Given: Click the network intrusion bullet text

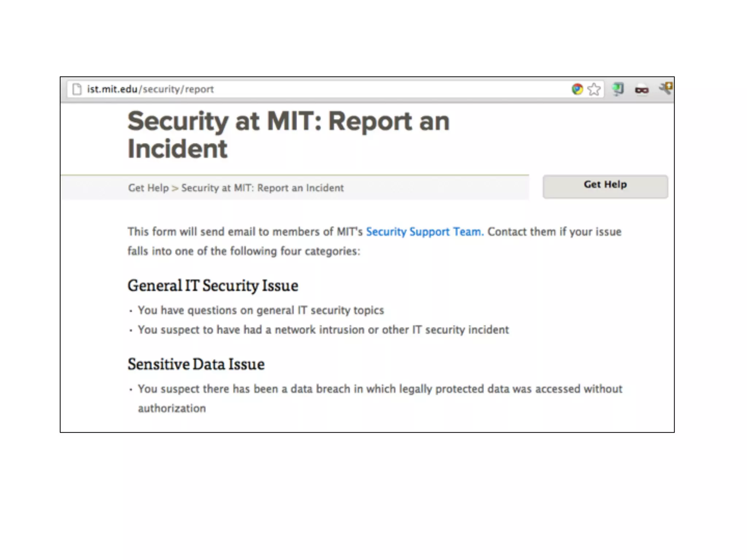Looking at the screenshot, I should tap(323, 330).
